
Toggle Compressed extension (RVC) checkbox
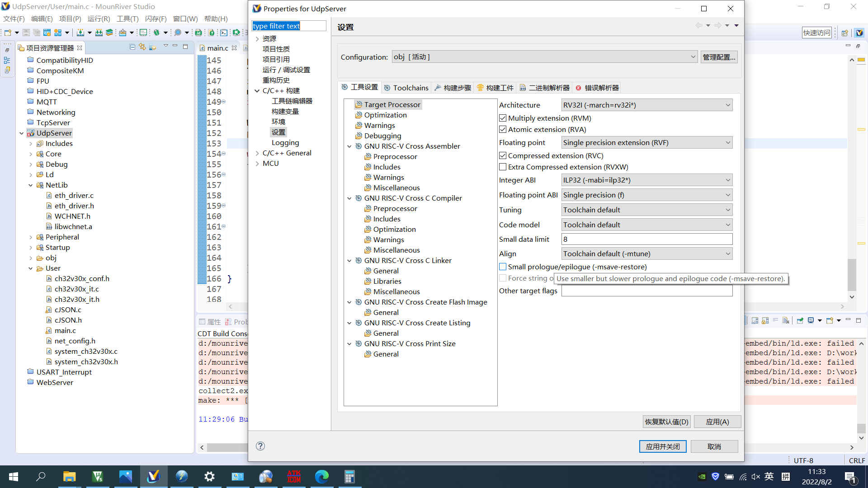coord(503,155)
